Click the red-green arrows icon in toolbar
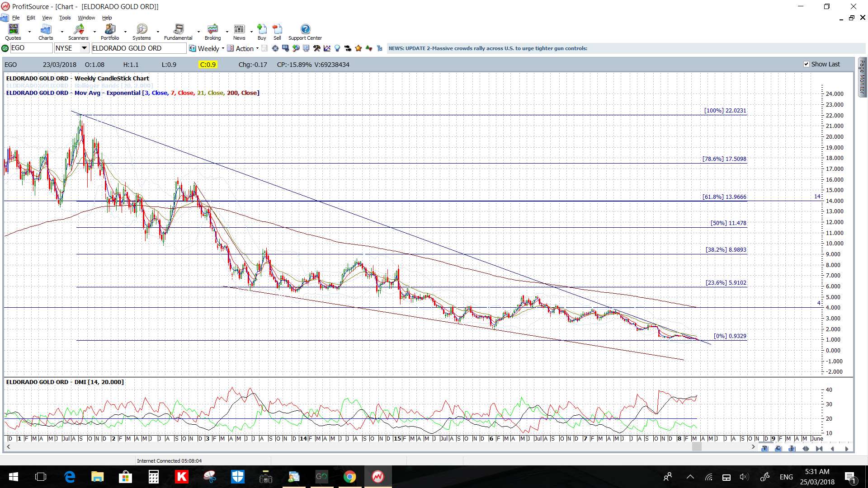The width and height of the screenshot is (868, 488). 369,48
